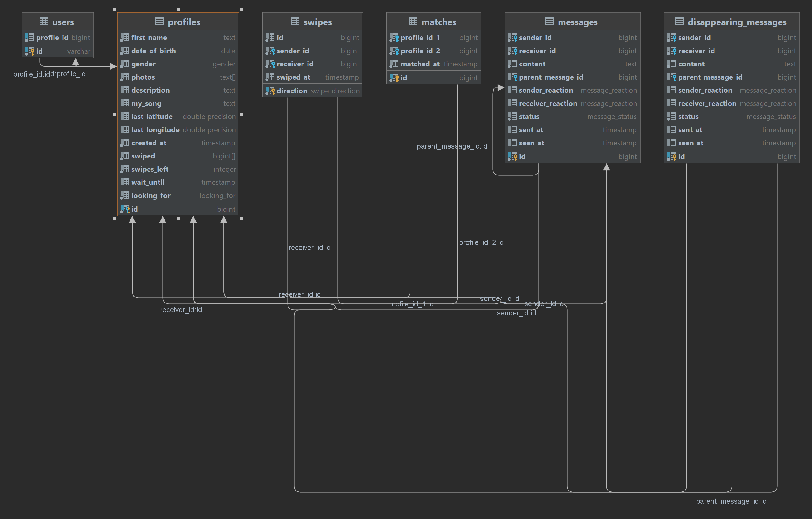This screenshot has height=519, width=812.
Task: Click the column icon beside looking_for
Action: point(125,196)
